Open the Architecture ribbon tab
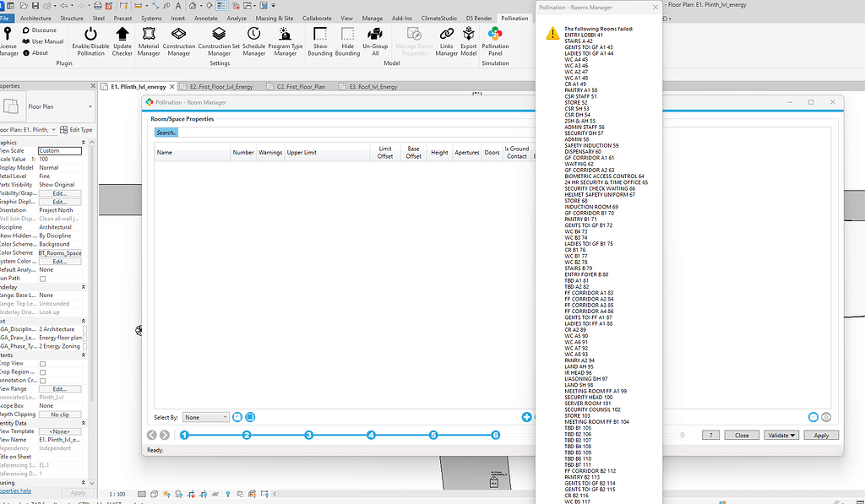The width and height of the screenshot is (865, 504). pyautogui.click(x=35, y=19)
